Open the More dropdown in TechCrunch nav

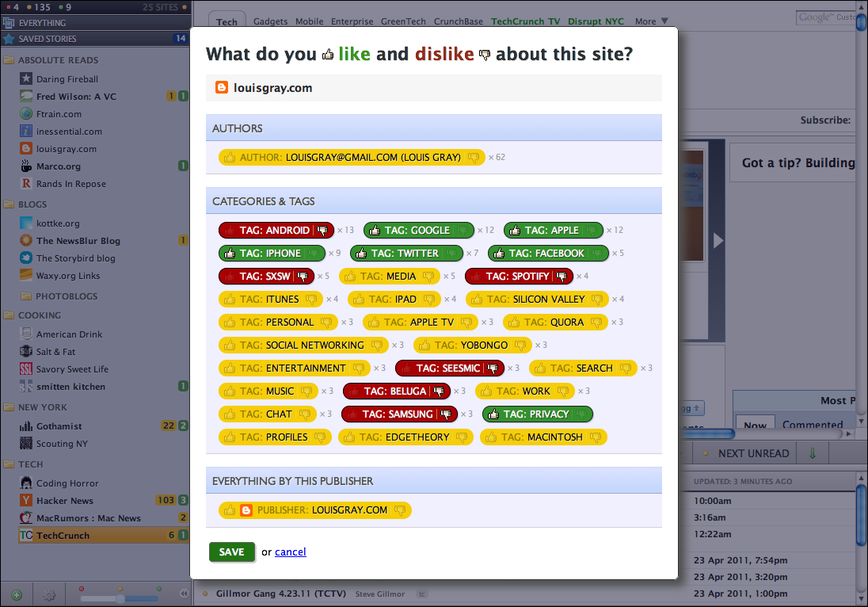[x=652, y=21]
